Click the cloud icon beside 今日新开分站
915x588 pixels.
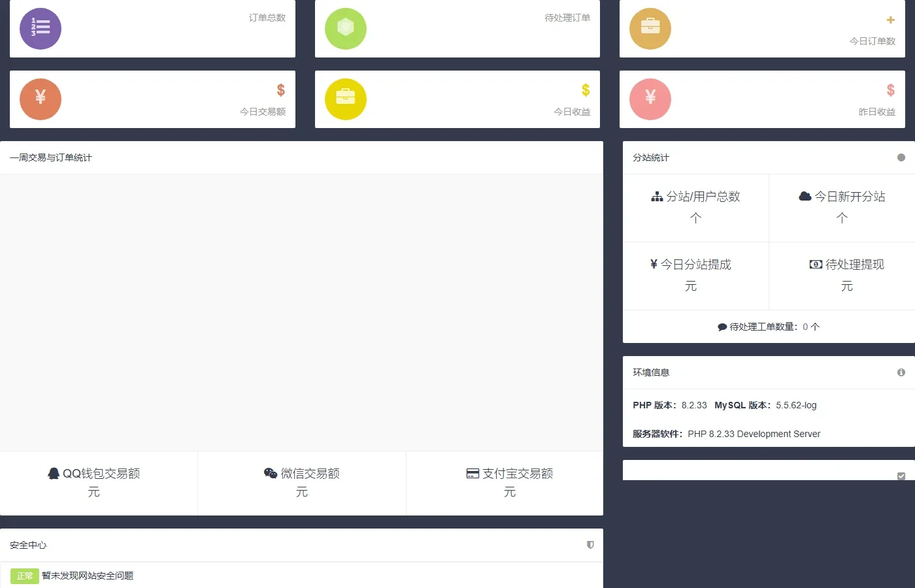click(805, 196)
